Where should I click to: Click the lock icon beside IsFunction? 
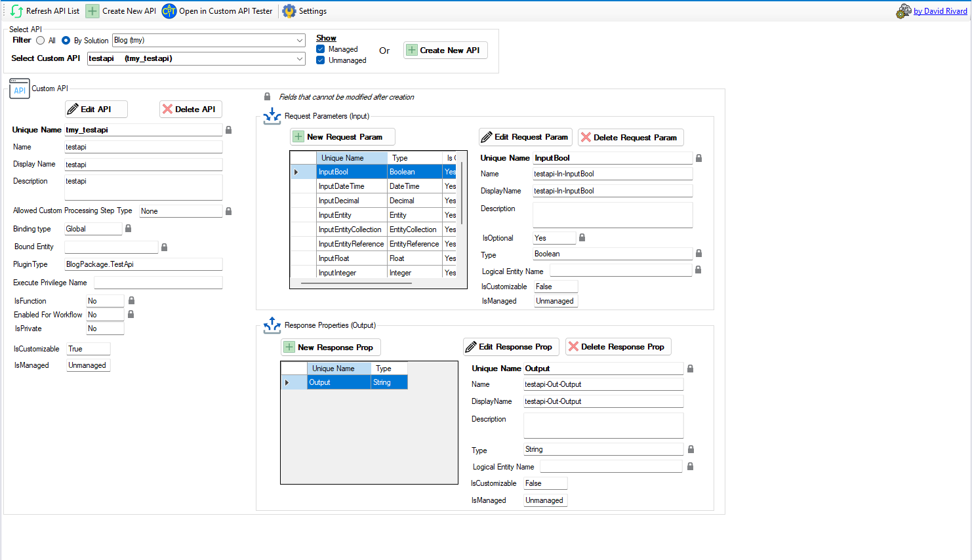coord(131,300)
